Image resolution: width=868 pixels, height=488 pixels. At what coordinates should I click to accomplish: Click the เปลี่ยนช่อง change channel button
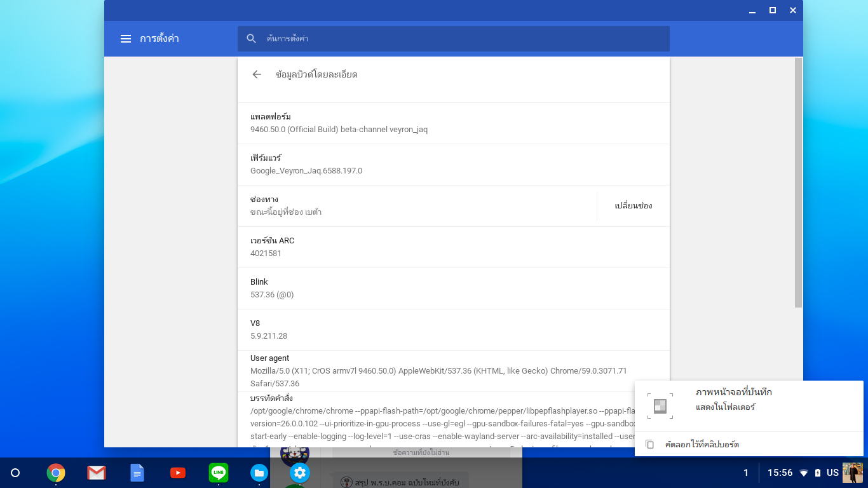pos(633,206)
